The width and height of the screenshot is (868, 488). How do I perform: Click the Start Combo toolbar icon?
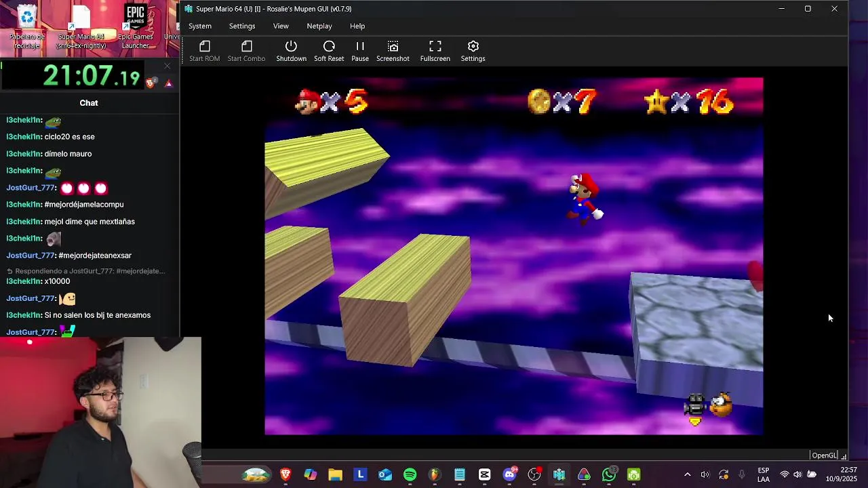246,51
